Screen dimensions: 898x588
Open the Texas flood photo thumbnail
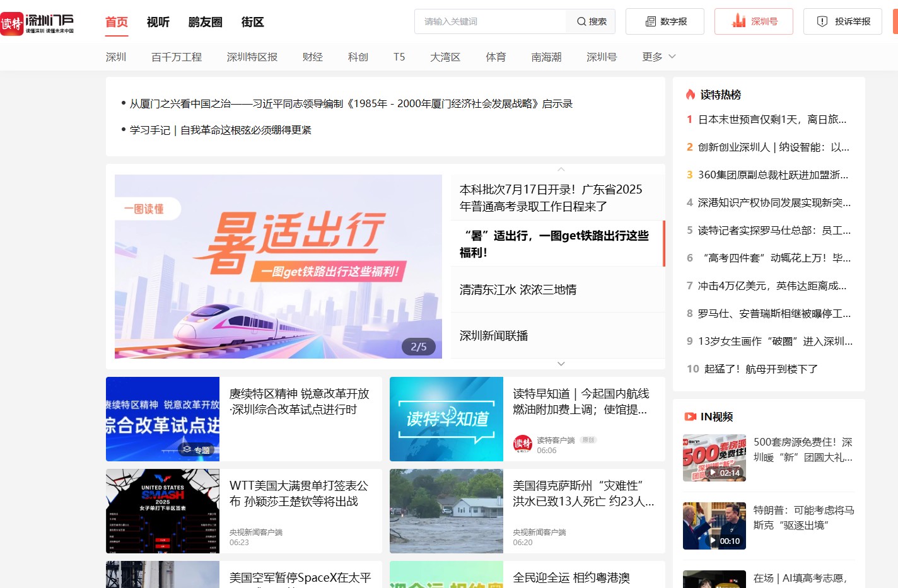(x=446, y=511)
